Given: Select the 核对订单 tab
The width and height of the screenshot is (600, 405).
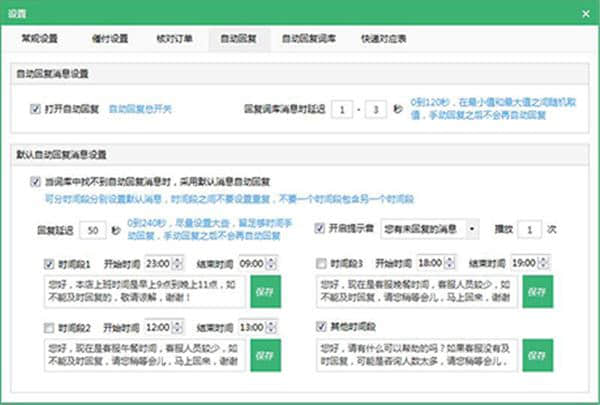Looking at the screenshot, I should click(170, 40).
